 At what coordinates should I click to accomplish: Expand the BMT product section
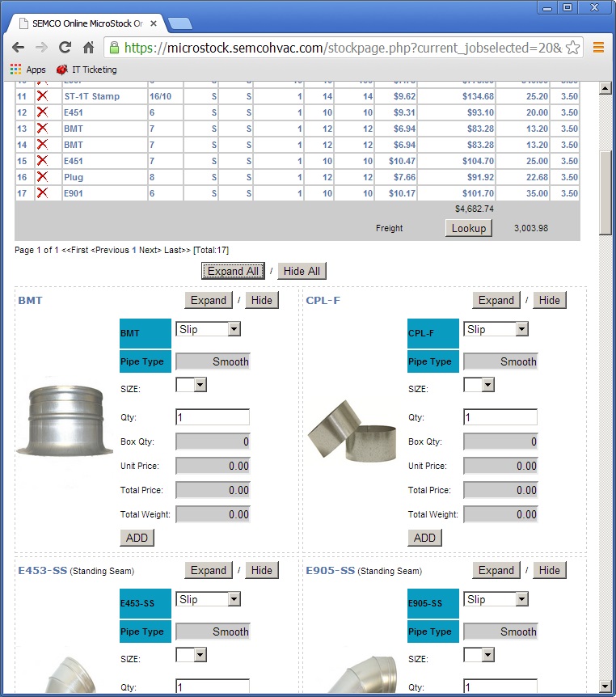pyautogui.click(x=209, y=300)
